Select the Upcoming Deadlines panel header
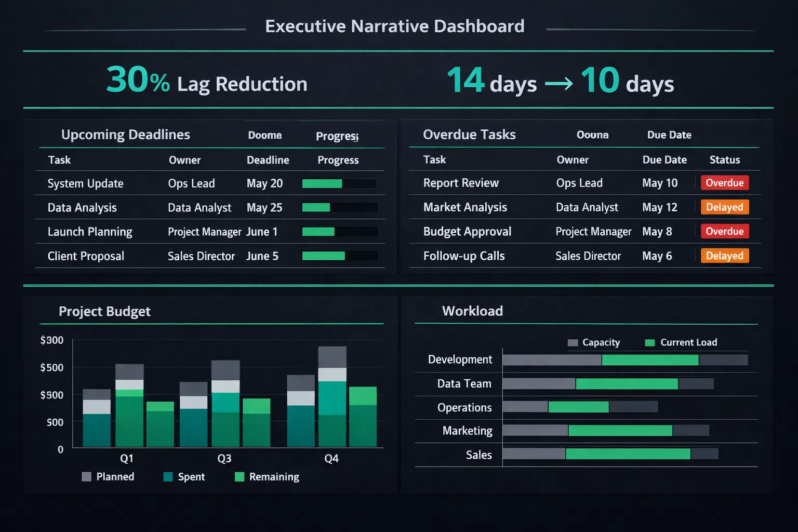This screenshot has width=798, height=532. click(x=125, y=134)
